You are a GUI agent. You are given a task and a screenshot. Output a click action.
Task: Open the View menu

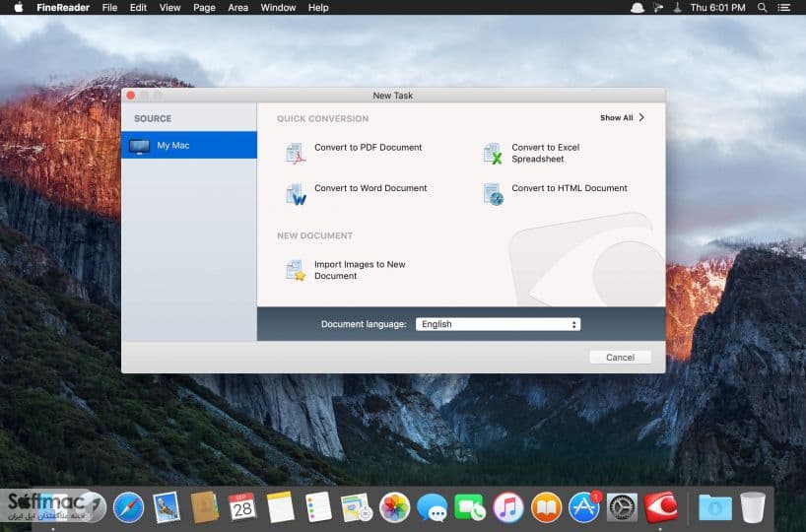pos(169,8)
